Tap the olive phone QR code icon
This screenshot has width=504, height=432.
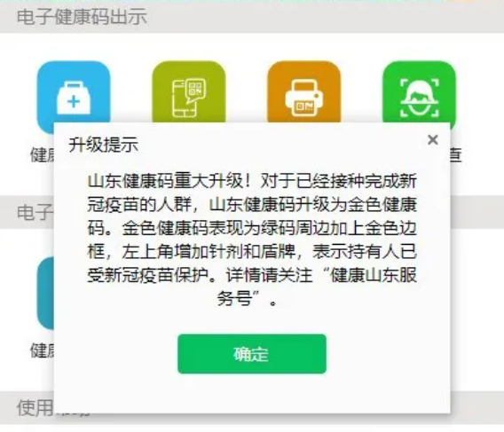(189, 92)
